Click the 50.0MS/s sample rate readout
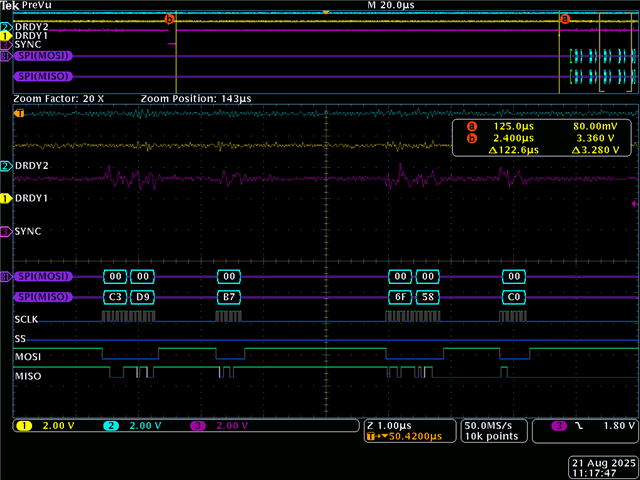This screenshot has height=480, width=640. (488, 426)
